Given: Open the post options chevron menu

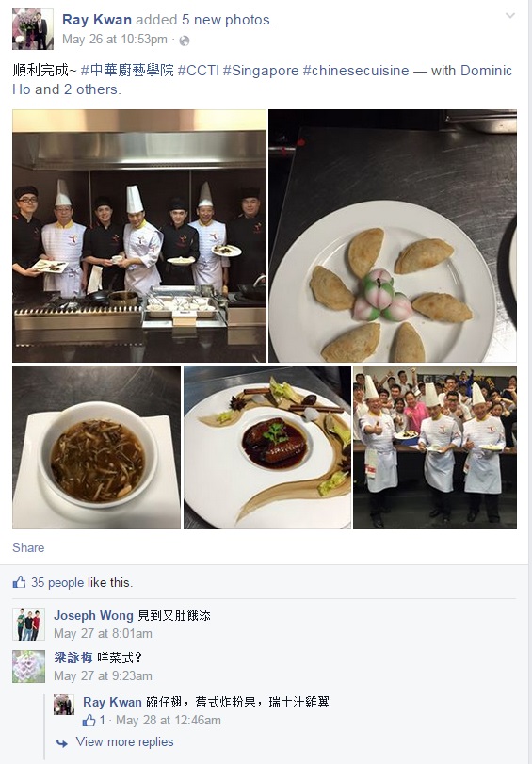Looking at the screenshot, I should pyautogui.click(x=510, y=16).
